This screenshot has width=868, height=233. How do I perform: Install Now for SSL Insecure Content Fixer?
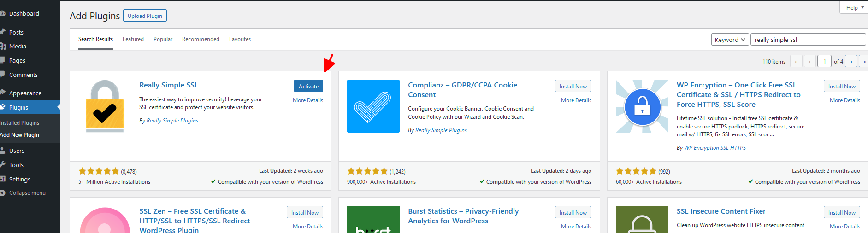click(842, 212)
